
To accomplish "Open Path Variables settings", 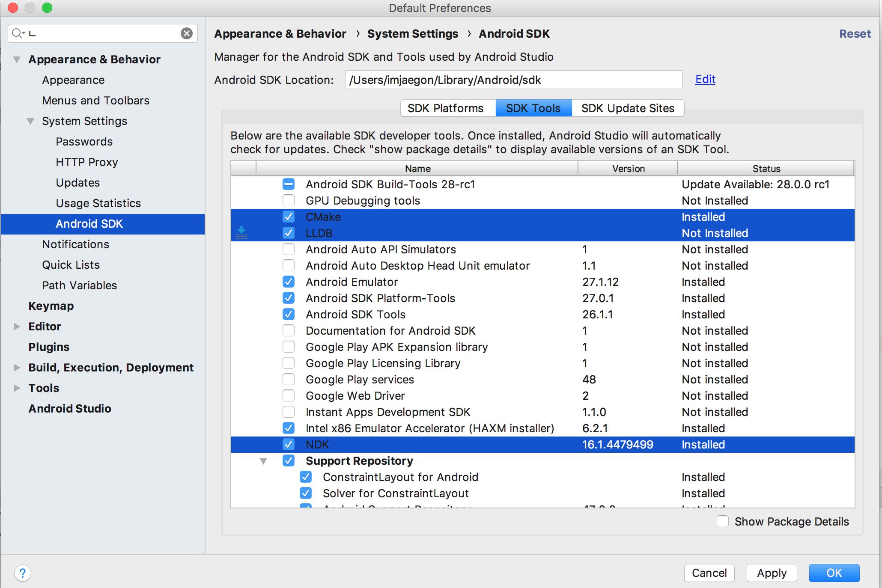I will coord(79,285).
